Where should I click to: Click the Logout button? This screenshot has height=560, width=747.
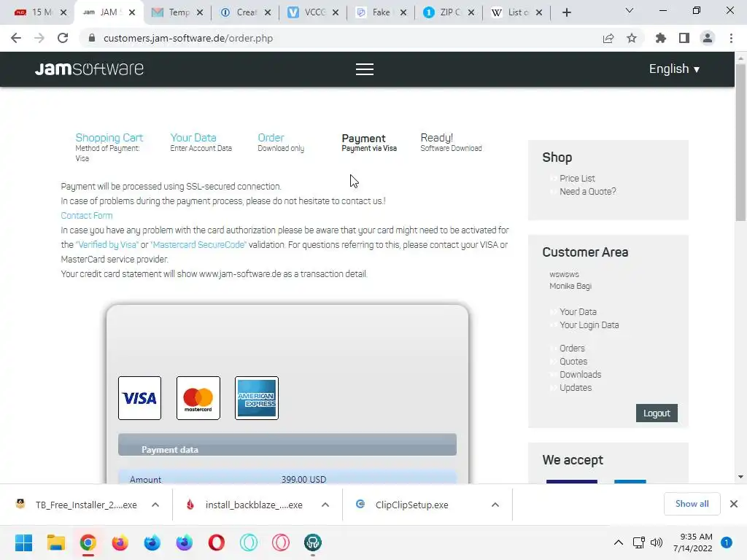tap(657, 413)
